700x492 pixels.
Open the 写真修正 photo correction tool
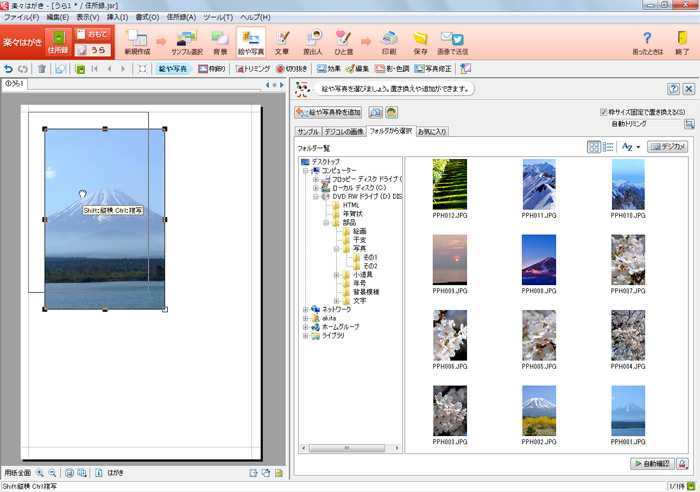click(x=432, y=69)
